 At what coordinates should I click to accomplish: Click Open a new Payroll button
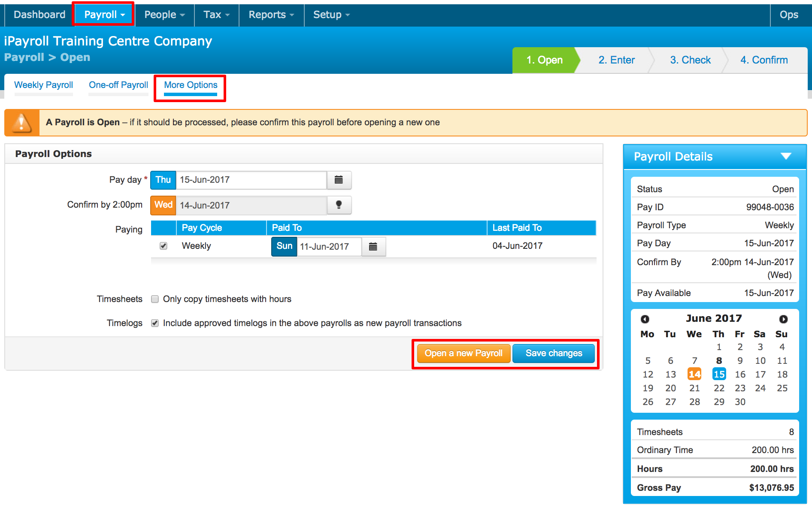464,353
